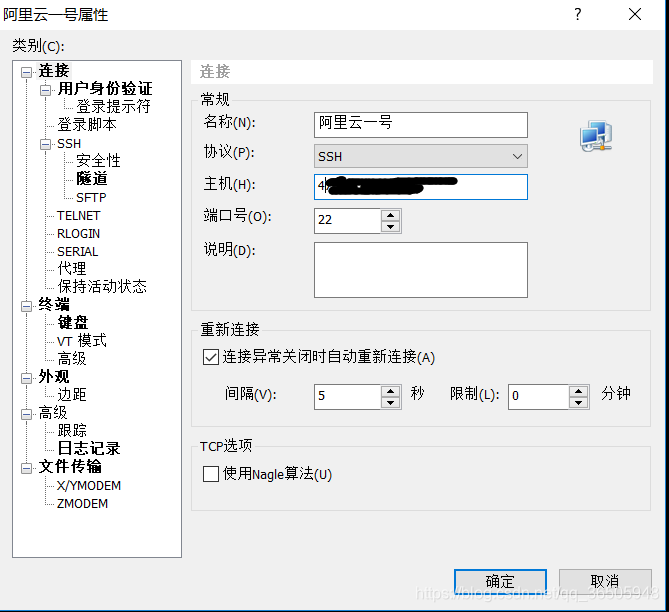Screen dimensions: 669x612
Task: Select 代理 tree item
Action: click(72, 269)
